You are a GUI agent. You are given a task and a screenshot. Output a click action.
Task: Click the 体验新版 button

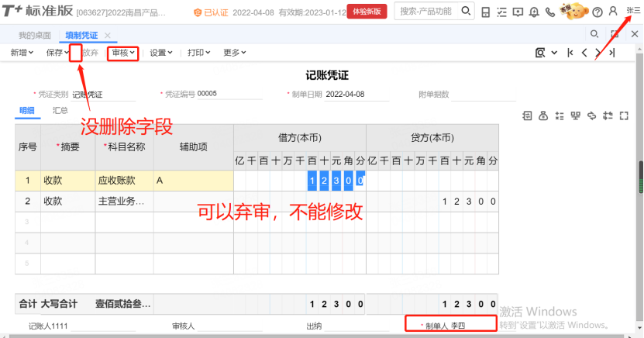coord(367,12)
